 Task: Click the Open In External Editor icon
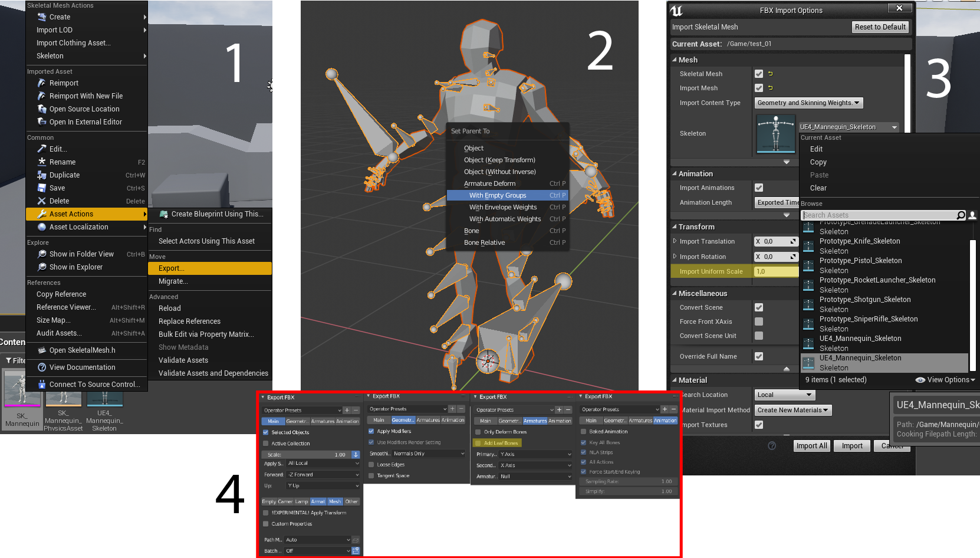pos(42,122)
